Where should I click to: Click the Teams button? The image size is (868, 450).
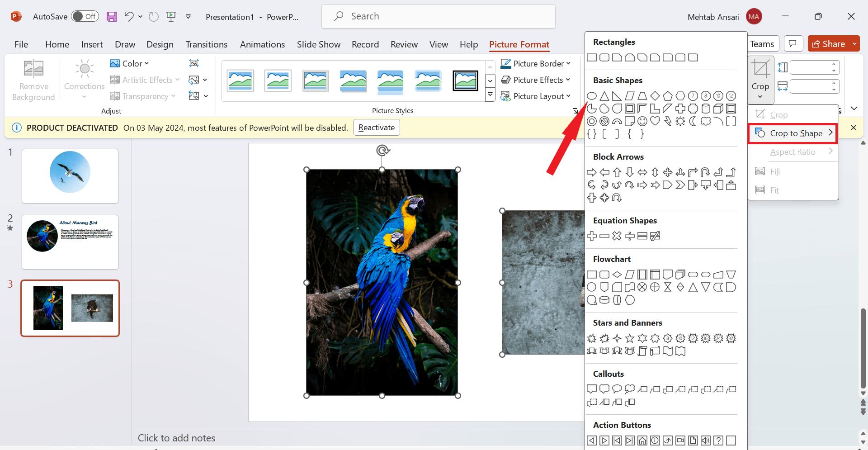point(763,44)
